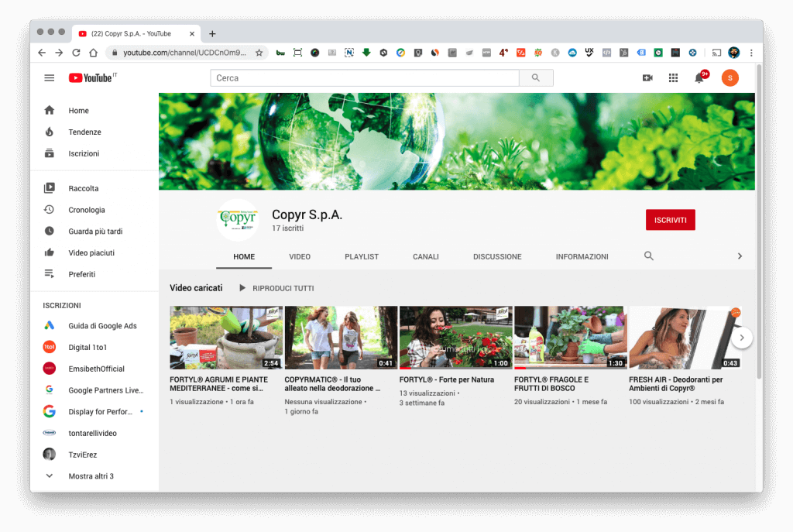Click the carousel right arrow for more videos
Screen dimensions: 793x532
coord(741,338)
